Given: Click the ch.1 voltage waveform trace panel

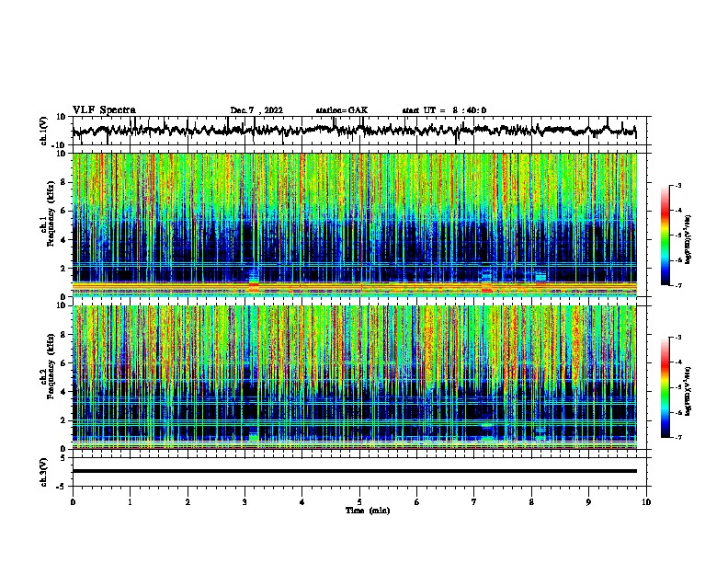Looking at the screenshot, I should (x=359, y=131).
